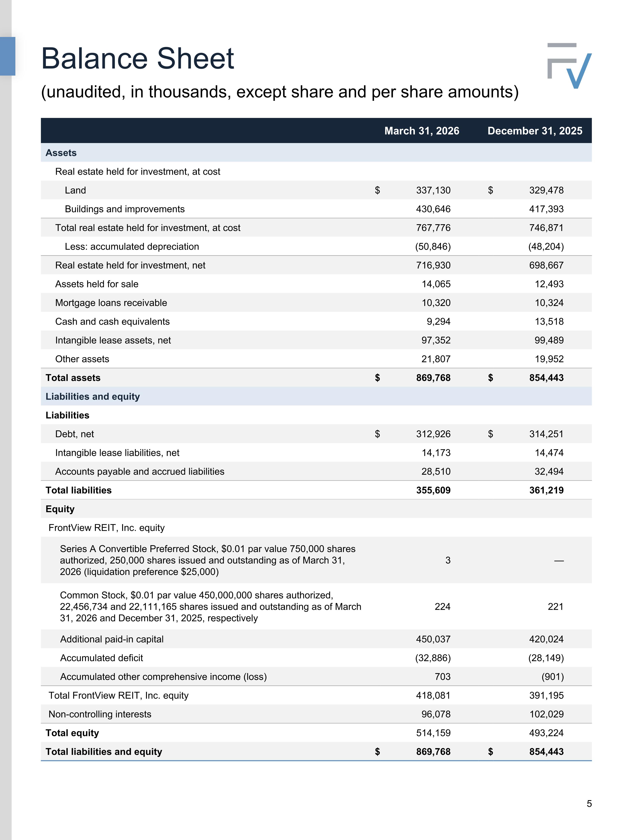Select 869,768 in the Total assets row
This screenshot has height=840, width=623.
[433, 378]
